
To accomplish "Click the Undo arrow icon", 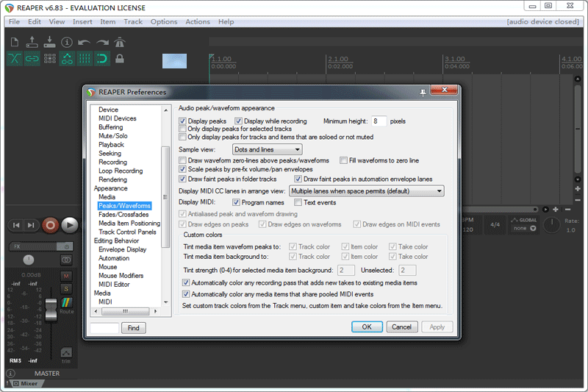I will point(85,42).
